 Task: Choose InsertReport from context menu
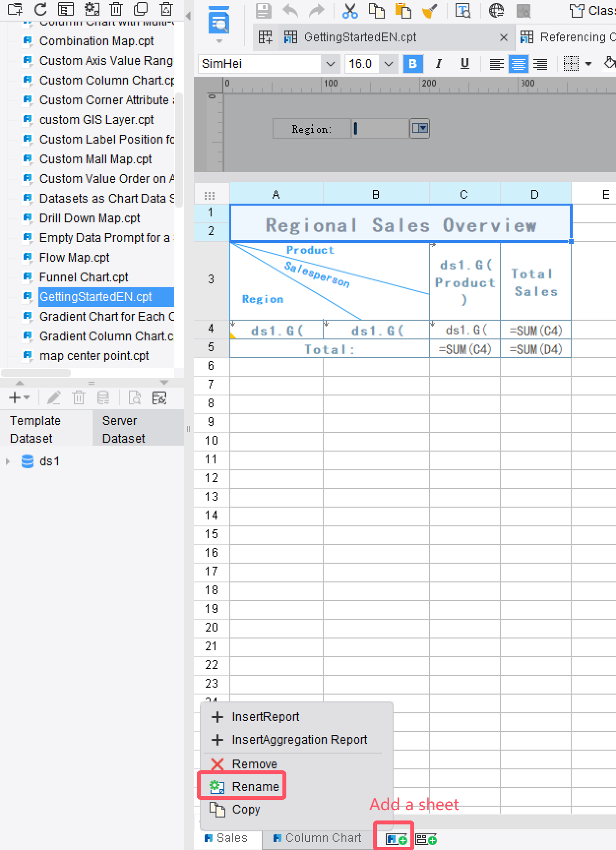click(297, 717)
